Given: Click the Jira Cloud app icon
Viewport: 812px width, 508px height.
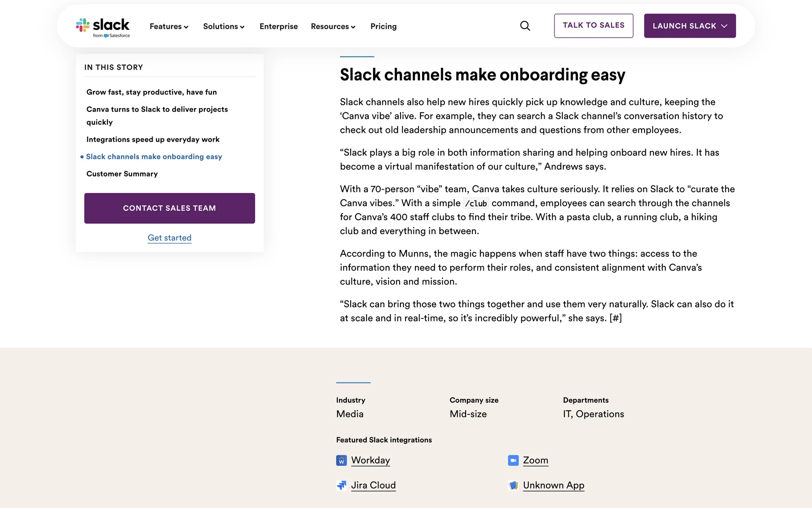Looking at the screenshot, I should (x=341, y=485).
